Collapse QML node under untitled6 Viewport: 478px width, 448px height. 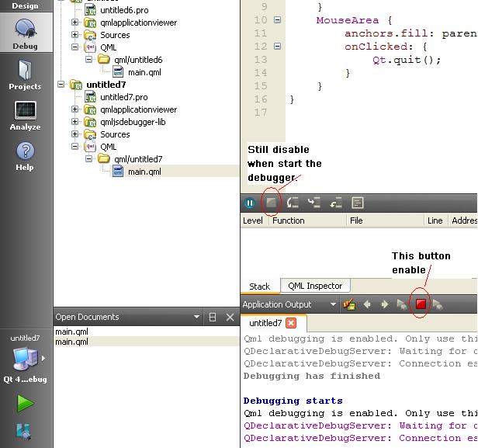[x=74, y=47]
